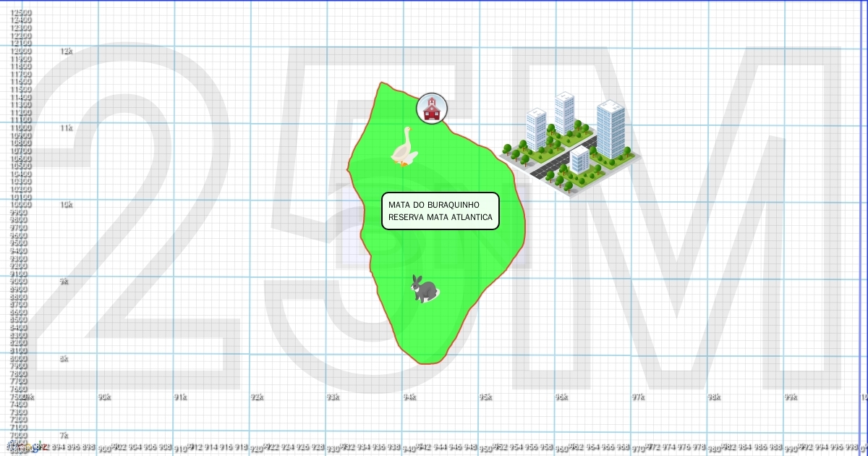Click the 91k horizontal axis label
The height and width of the screenshot is (456, 868).
click(x=180, y=397)
